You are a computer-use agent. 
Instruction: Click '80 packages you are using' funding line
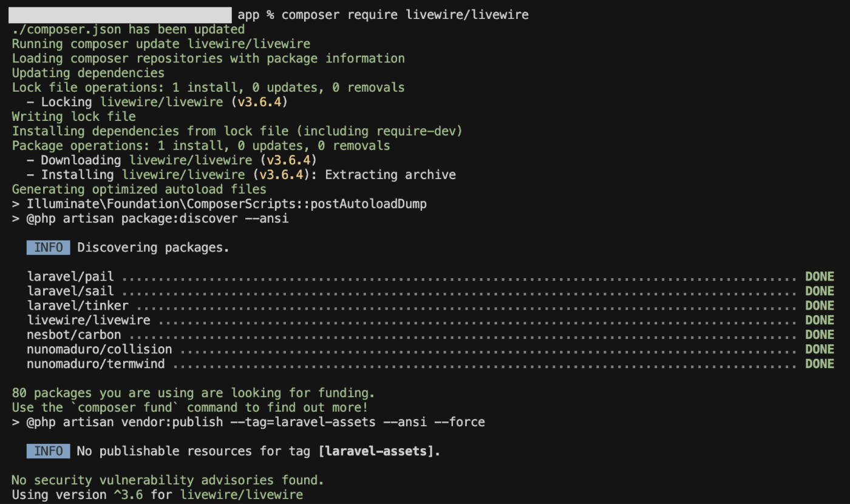(194, 393)
